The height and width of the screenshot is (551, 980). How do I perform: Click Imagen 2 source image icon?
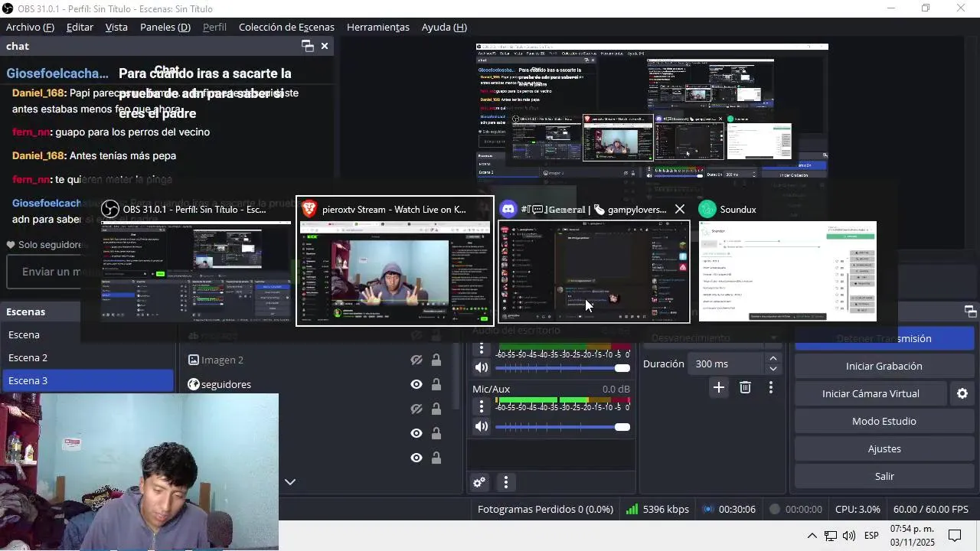194,360
